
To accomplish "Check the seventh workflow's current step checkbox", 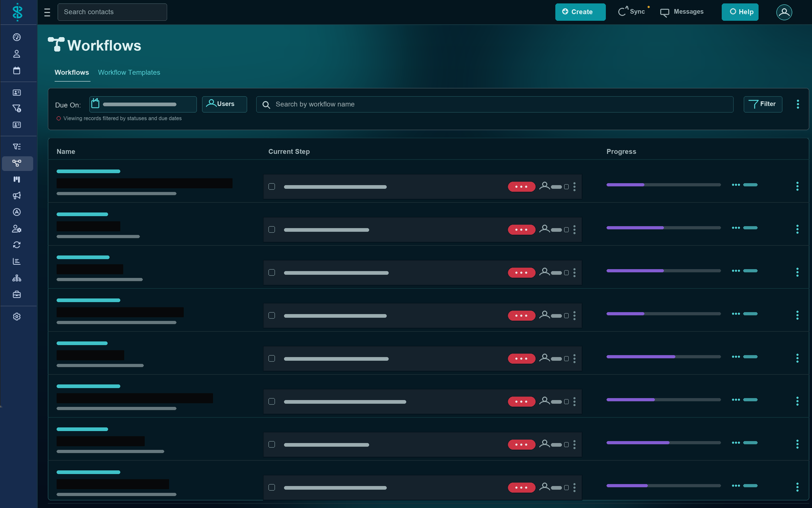I will [272, 444].
